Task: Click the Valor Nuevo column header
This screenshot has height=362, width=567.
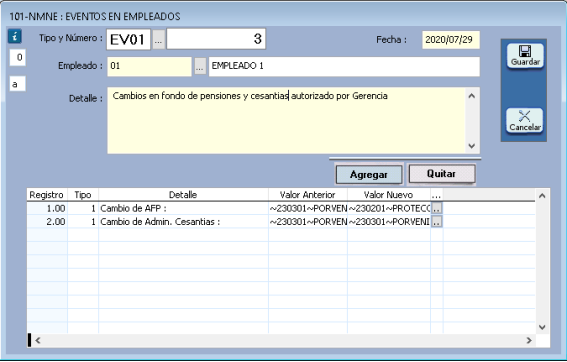Action: point(389,195)
